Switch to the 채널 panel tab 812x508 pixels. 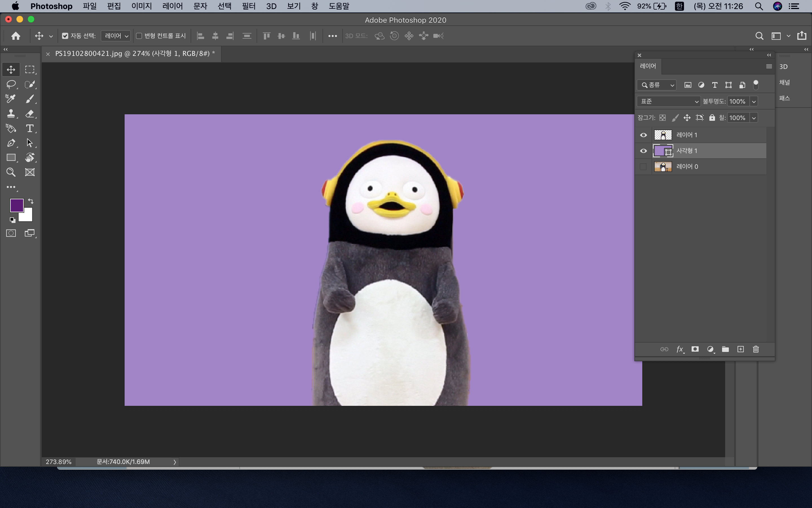click(x=784, y=82)
